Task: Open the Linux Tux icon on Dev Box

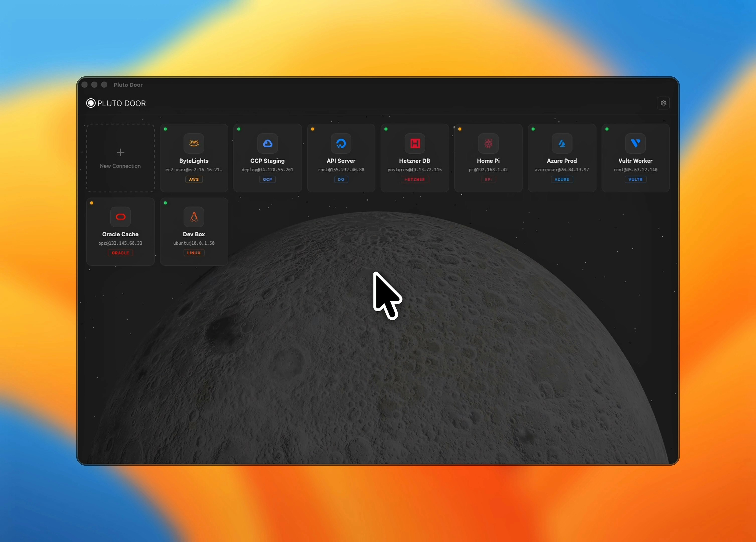Action: pos(194,217)
